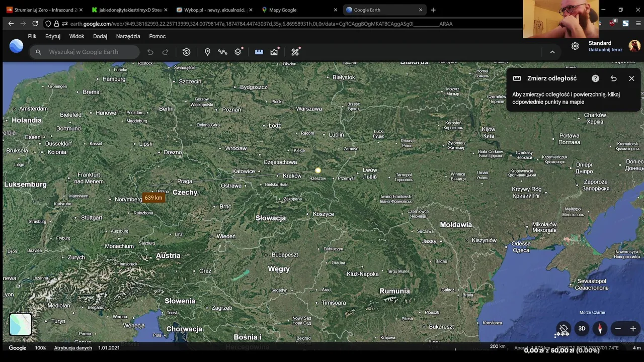Click the Praga city label
The width and height of the screenshot is (644, 362).
[x=185, y=182]
